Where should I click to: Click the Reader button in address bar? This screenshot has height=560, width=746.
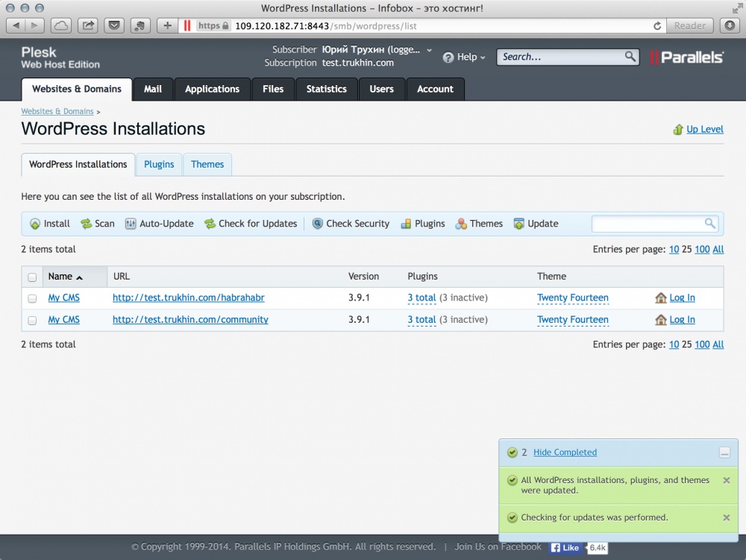pos(690,25)
